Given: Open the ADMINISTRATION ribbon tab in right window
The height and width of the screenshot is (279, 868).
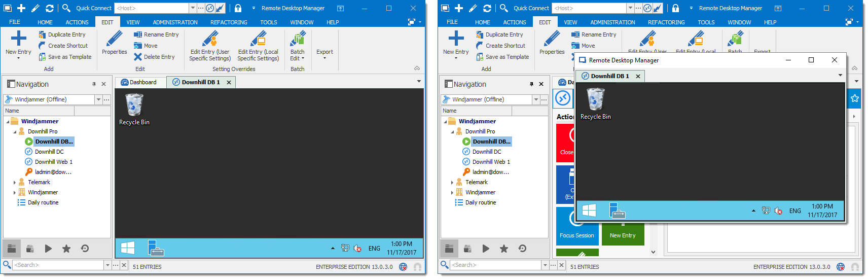Looking at the screenshot, I should pos(612,22).
